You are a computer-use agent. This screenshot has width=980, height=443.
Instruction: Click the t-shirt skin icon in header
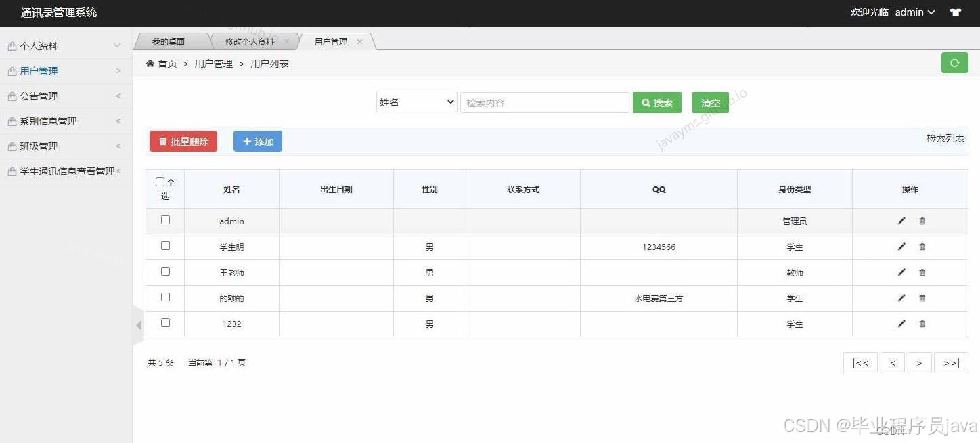(x=956, y=12)
